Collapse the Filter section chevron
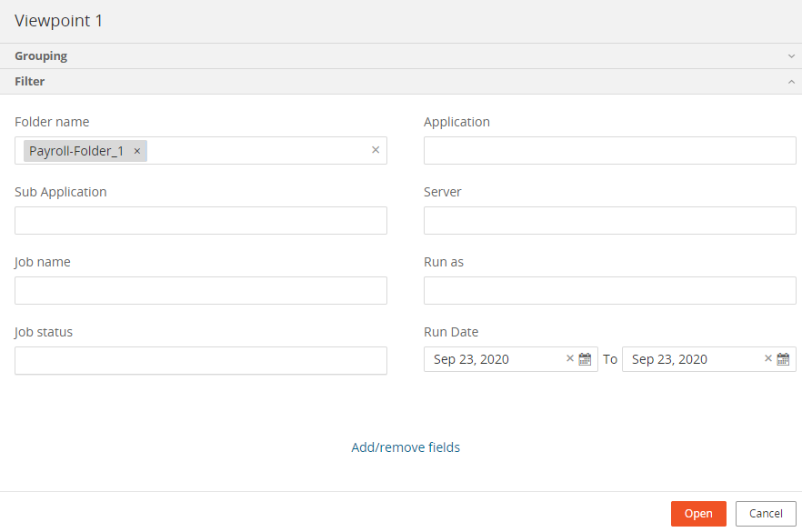802x532 pixels. click(x=791, y=82)
